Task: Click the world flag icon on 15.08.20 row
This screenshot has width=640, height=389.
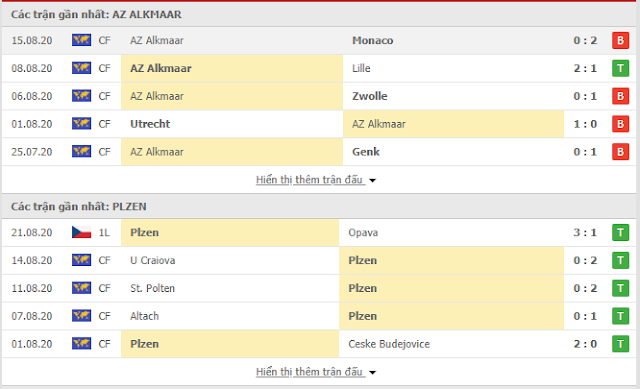Action: click(81, 40)
